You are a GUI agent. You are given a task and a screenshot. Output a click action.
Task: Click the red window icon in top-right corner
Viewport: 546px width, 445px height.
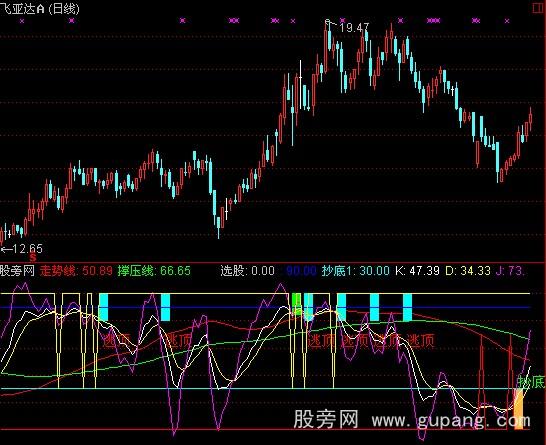tap(539, 8)
